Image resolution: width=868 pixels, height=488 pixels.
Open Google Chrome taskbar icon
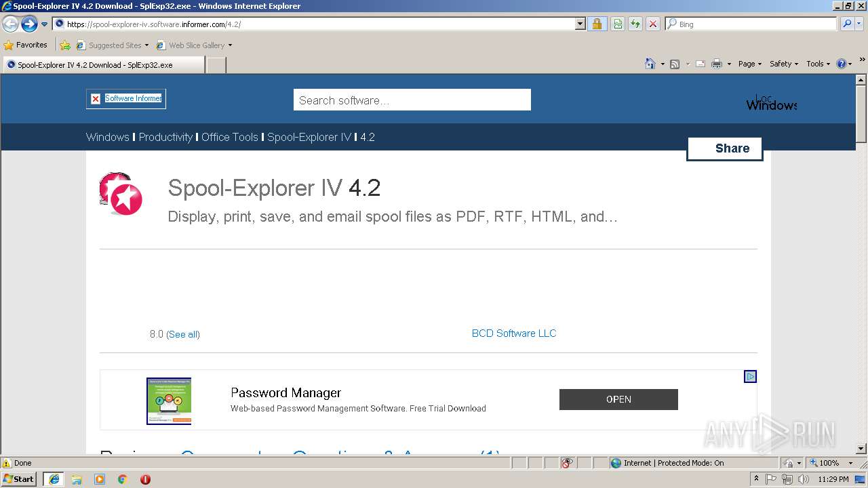[x=123, y=479]
